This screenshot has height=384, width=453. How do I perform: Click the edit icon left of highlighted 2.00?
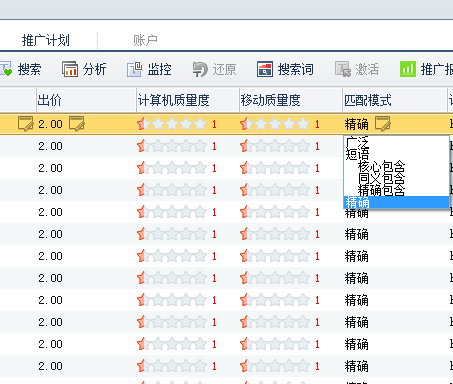[x=25, y=124]
